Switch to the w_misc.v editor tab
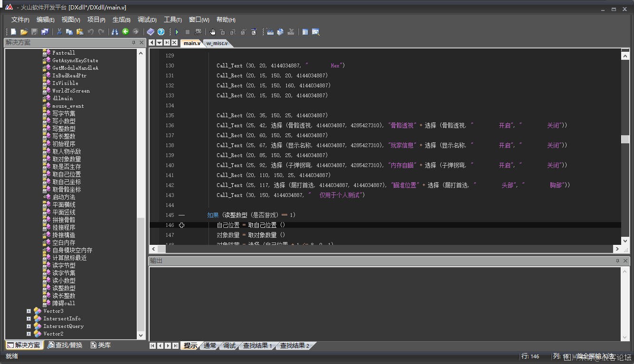This screenshot has height=364, width=634. click(x=217, y=43)
